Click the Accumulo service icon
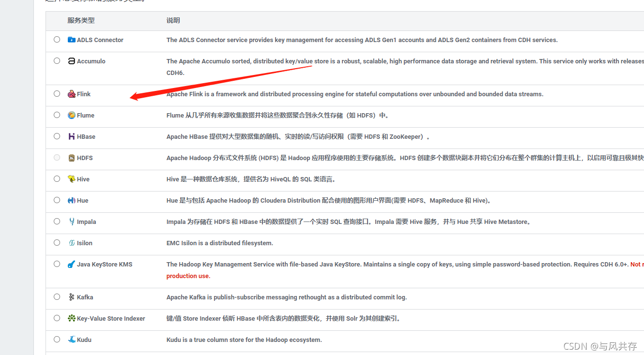644x355 pixels. 72,61
